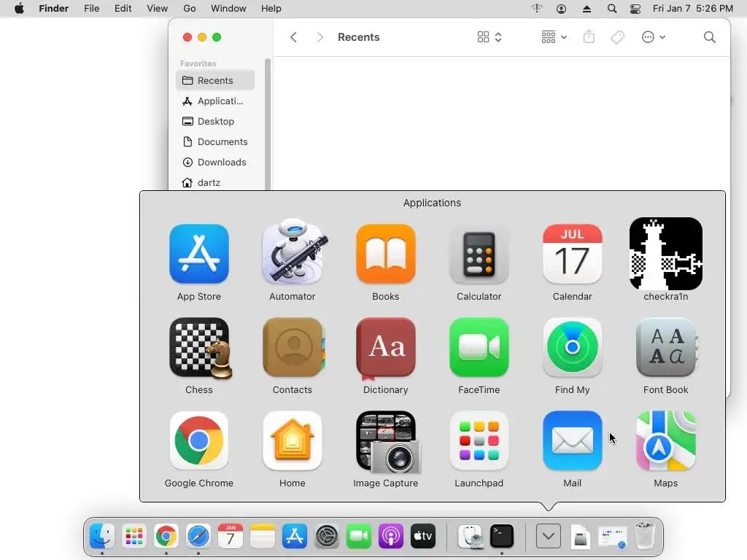Open the Dock's document stack next to Applications

(x=581, y=536)
